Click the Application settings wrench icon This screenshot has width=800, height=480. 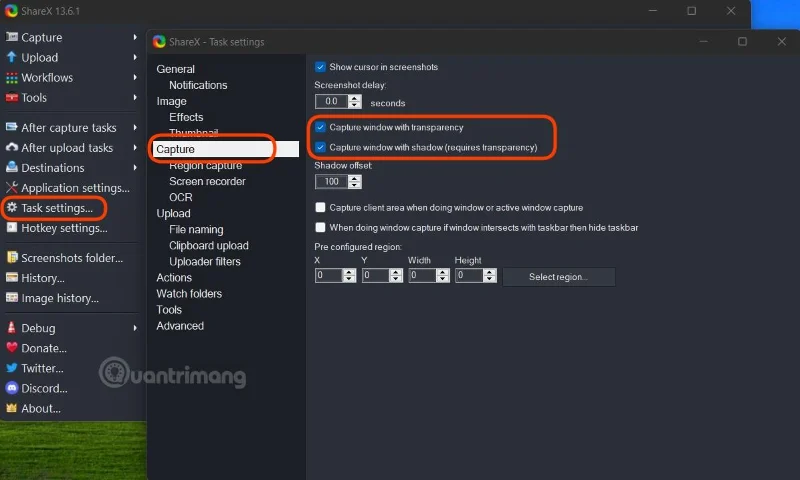[11, 188]
